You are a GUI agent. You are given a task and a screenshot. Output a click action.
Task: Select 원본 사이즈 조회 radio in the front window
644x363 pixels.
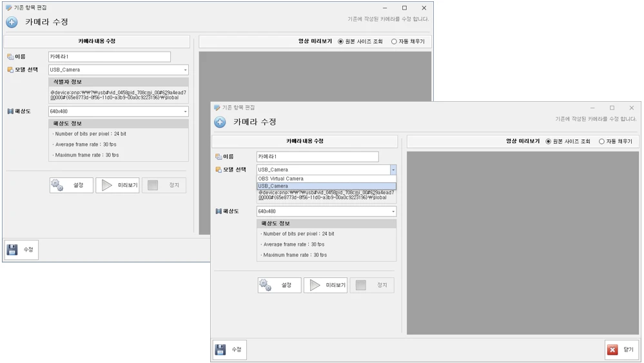549,141
